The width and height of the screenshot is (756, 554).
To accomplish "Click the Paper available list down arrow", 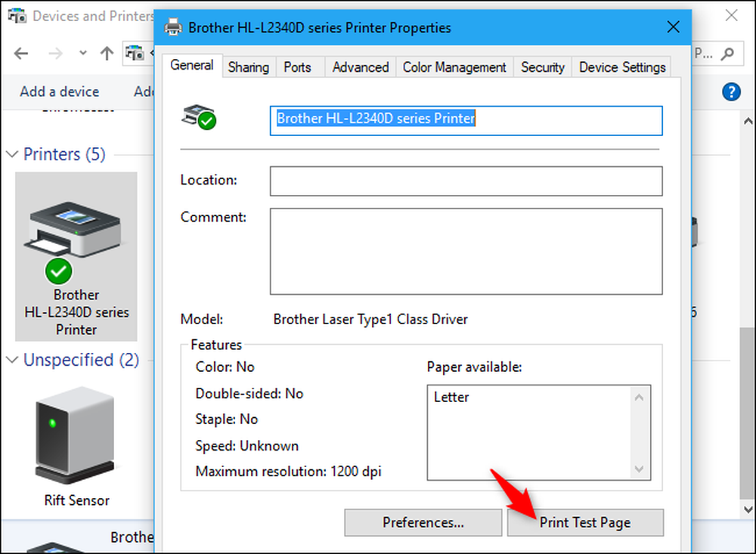I will click(x=640, y=469).
